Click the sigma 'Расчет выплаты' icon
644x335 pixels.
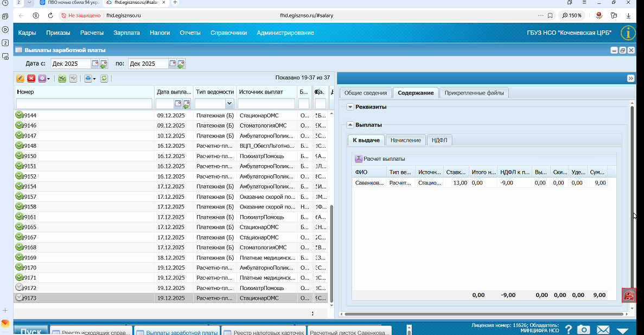click(359, 159)
